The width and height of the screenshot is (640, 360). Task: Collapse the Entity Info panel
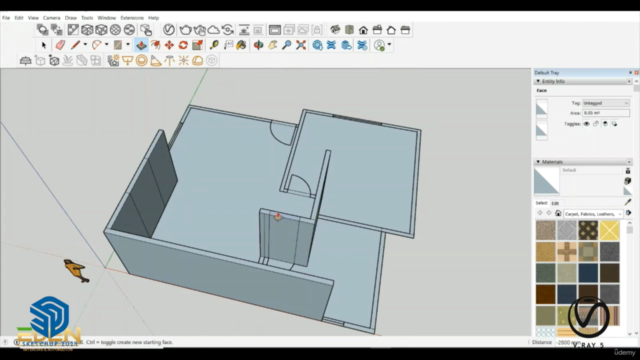538,81
